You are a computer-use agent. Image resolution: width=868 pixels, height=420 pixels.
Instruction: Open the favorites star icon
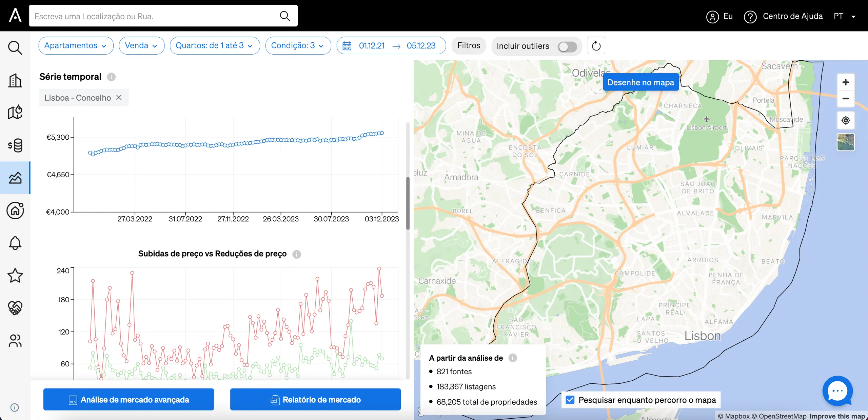(15, 275)
